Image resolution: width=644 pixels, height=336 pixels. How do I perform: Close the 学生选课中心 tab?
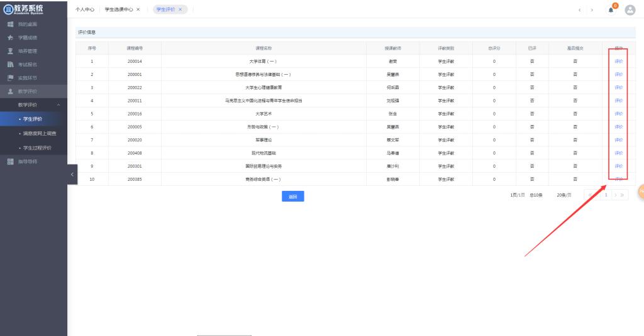138,9
